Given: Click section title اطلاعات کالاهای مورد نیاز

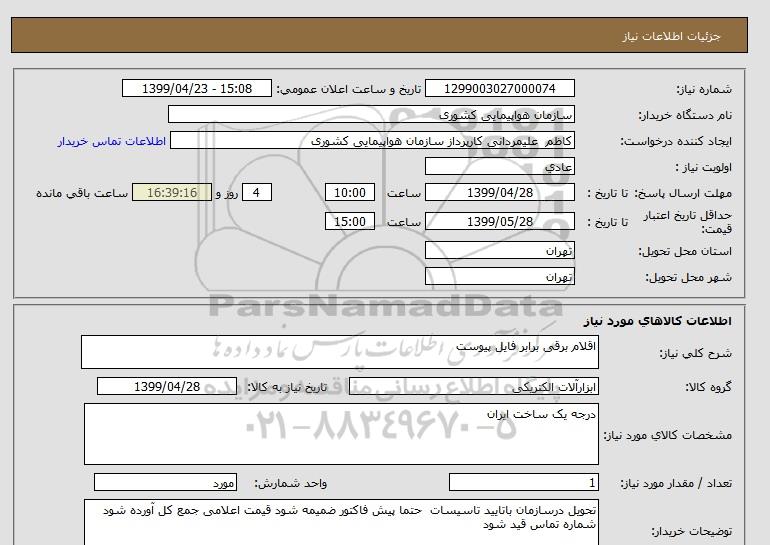Looking at the screenshot, I should (x=658, y=321).
